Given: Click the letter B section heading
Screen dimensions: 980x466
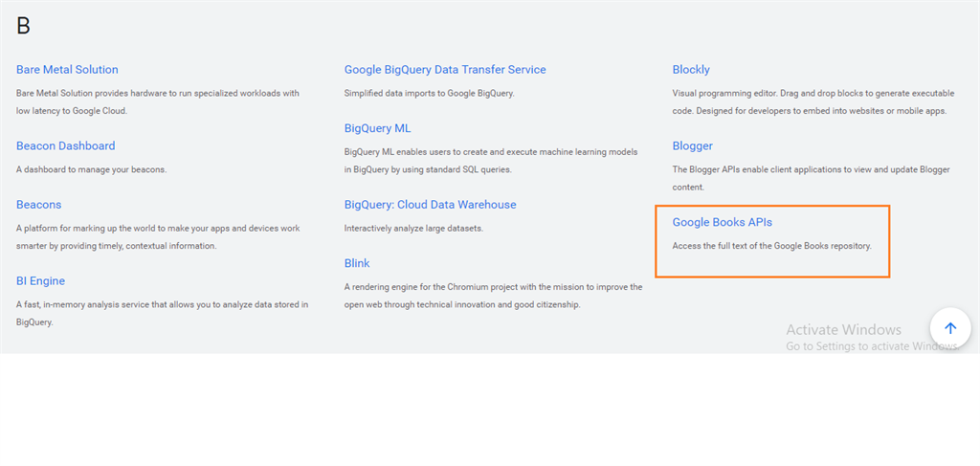Looking at the screenshot, I should 23,26.
